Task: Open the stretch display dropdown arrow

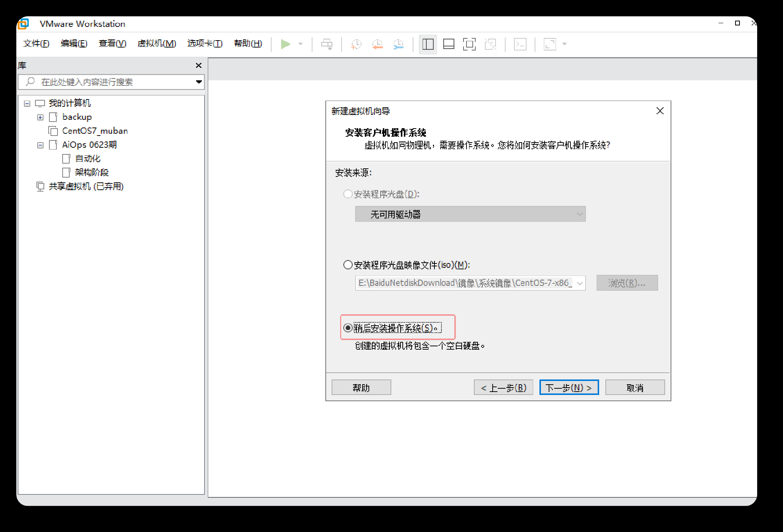Action: coord(564,44)
